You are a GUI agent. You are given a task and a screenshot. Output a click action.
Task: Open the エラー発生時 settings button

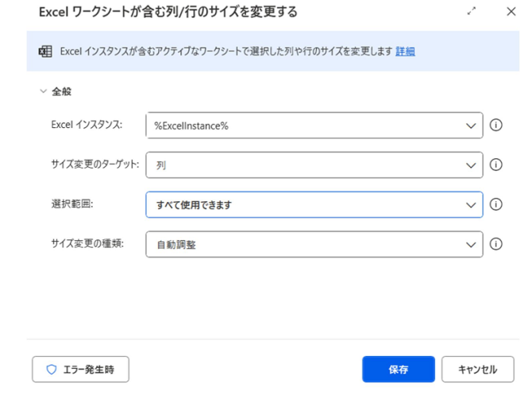(80, 370)
